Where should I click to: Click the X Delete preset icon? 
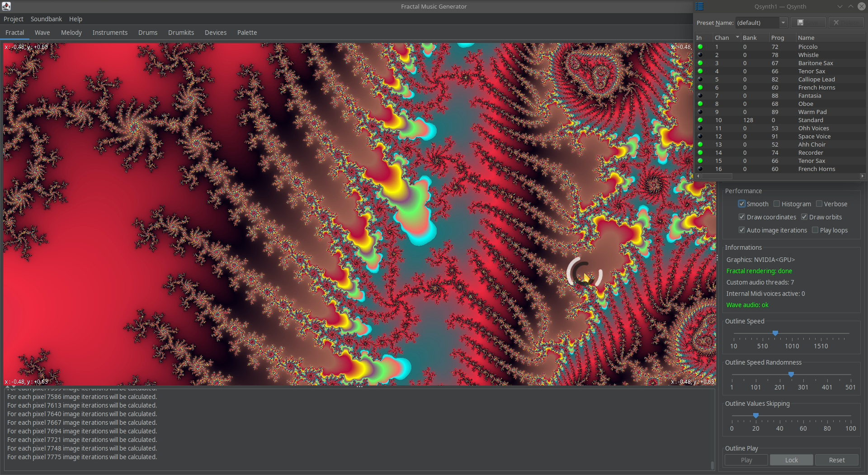pyautogui.click(x=836, y=23)
